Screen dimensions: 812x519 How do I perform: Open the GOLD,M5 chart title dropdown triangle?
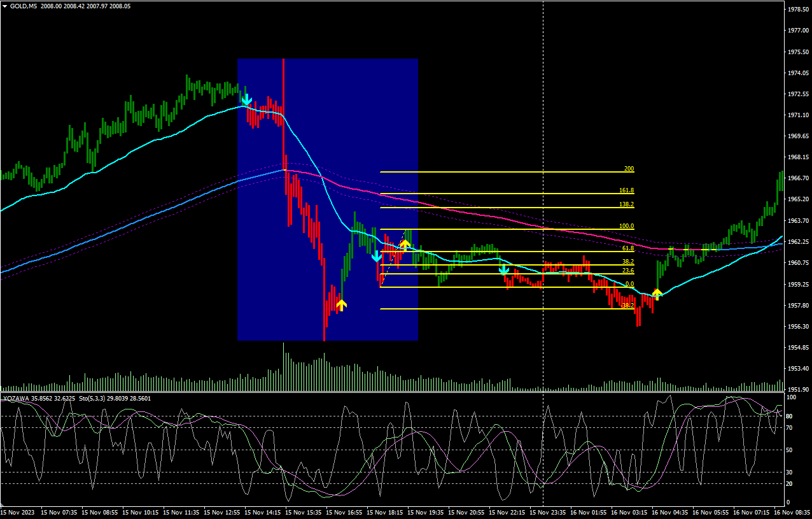[x=4, y=6]
